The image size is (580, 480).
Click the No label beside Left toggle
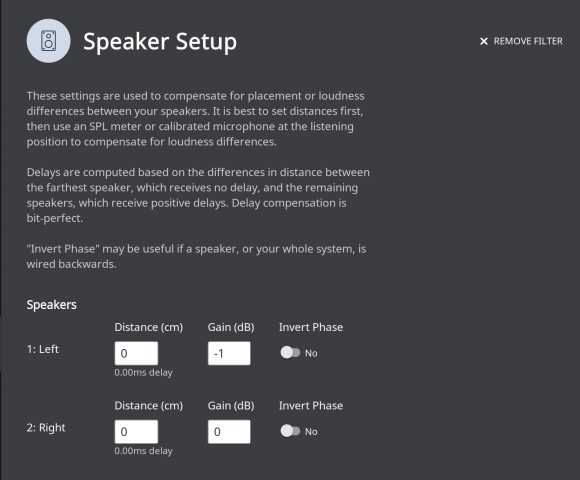(311, 353)
